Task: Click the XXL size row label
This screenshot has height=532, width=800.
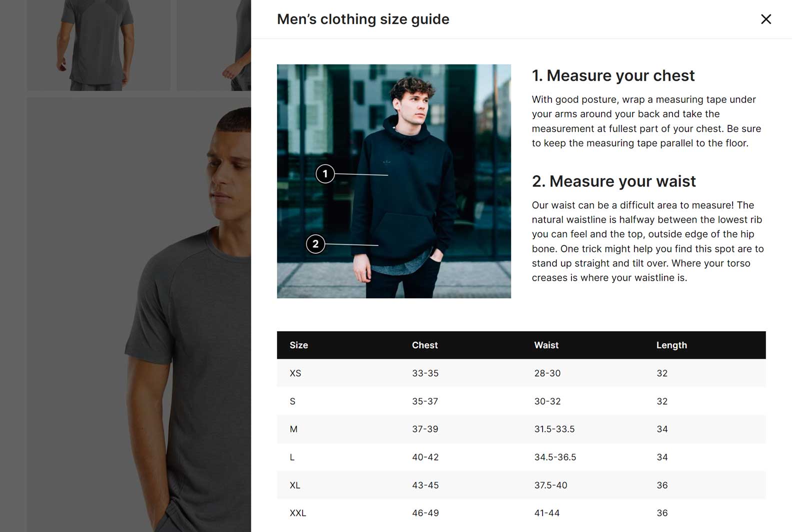Action: click(x=297, y=513)
